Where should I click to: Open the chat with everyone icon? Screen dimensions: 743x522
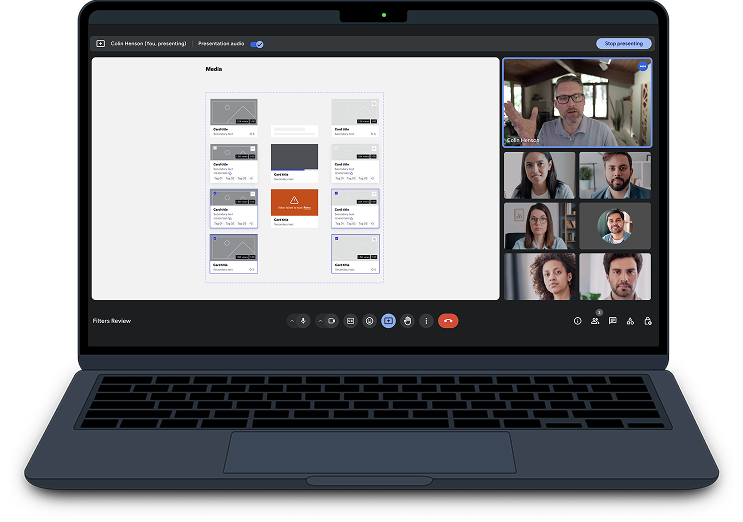click(x=613, y=321)
